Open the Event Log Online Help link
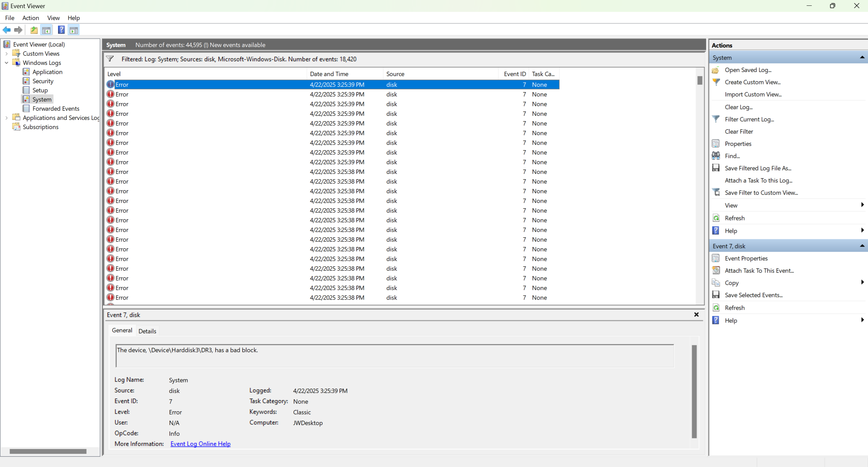868x467 pixels. (200, 444)
